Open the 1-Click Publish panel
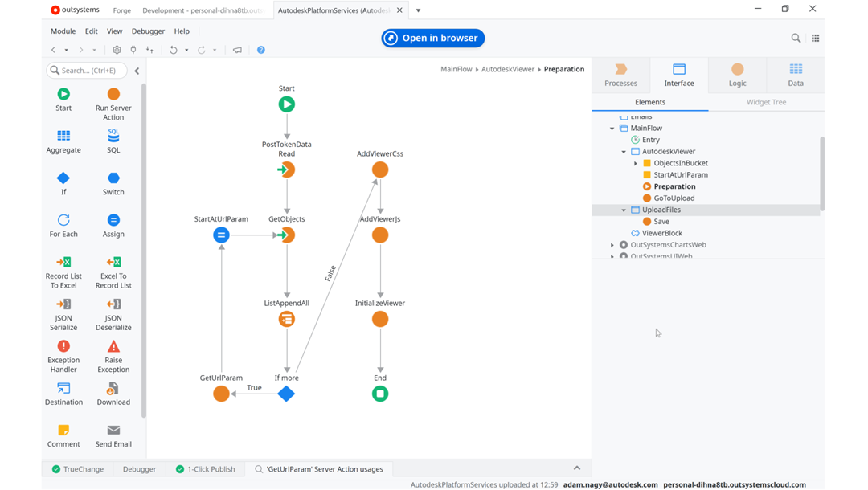The height and width of the screenshot is (490, 868). tap(205, 469)
